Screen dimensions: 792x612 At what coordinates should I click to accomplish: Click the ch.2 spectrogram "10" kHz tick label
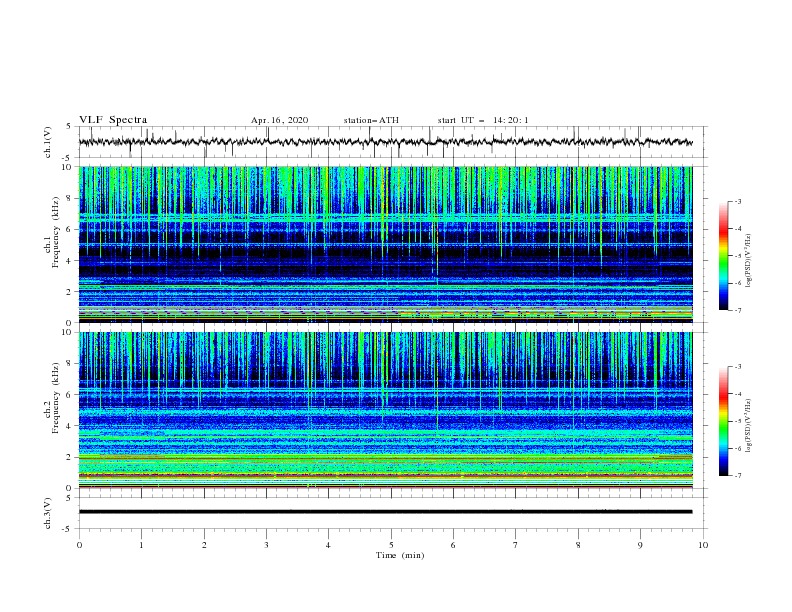point(66,332)
